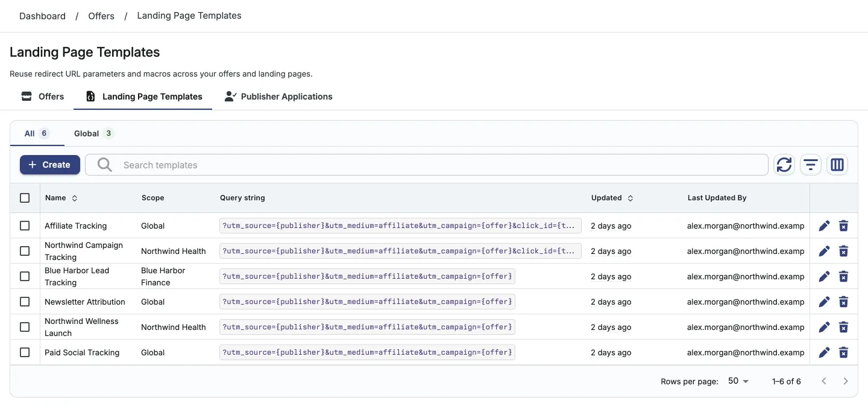Click the Blue Harbor Finance scope cell

tap(163, 276)
